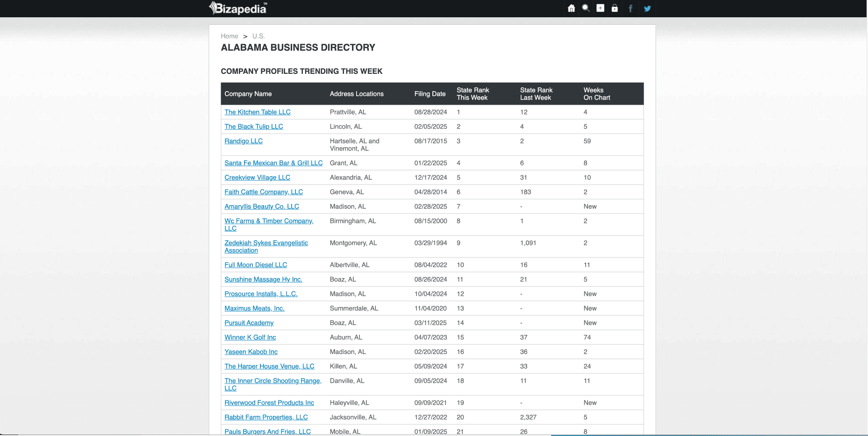The width and height of the screenshot is (868, 436).
Task: Select U.S. in the breadcrumb trail
Action: pyautogui.click(x=258, y=36)
